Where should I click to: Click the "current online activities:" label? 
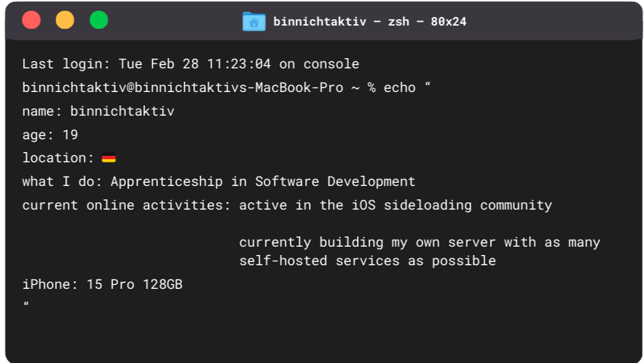click(x=126, y=205)
